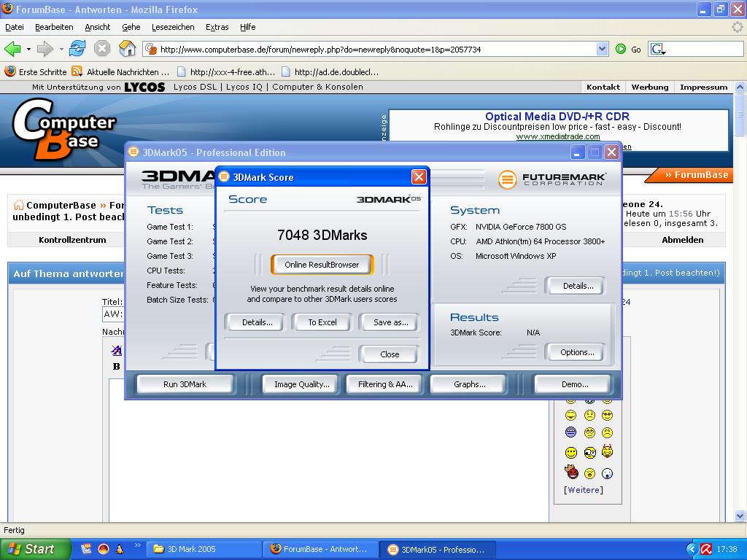Expand hidden system tray icons
This screenshot has width=747, height=560.
[692, 550]
